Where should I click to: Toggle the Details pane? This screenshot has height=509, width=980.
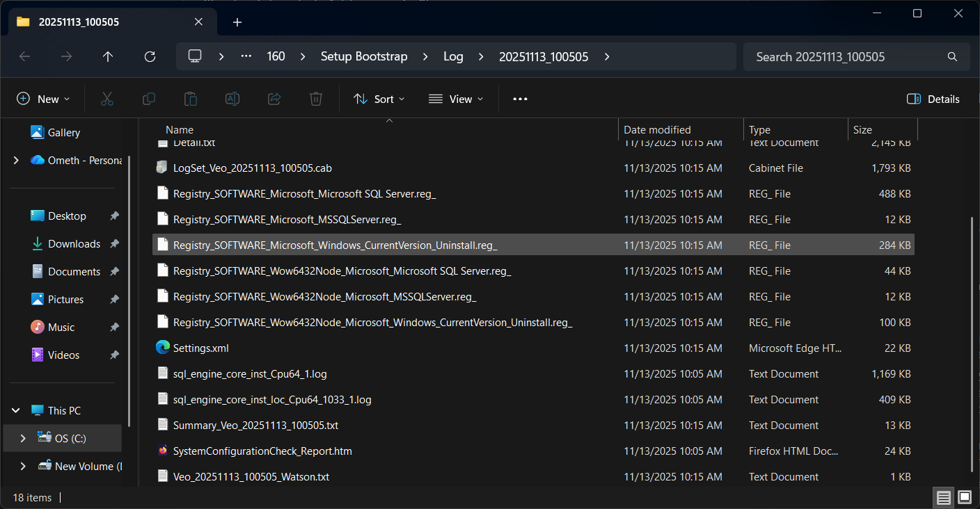[x=933, y=99]
